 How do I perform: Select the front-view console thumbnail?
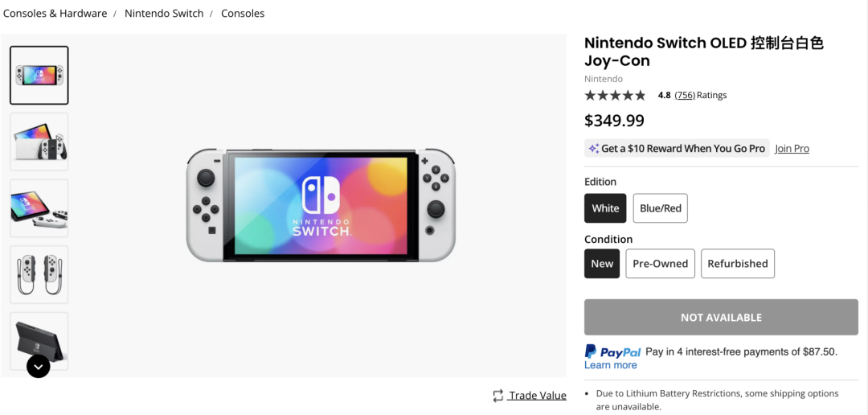(39, 76)
